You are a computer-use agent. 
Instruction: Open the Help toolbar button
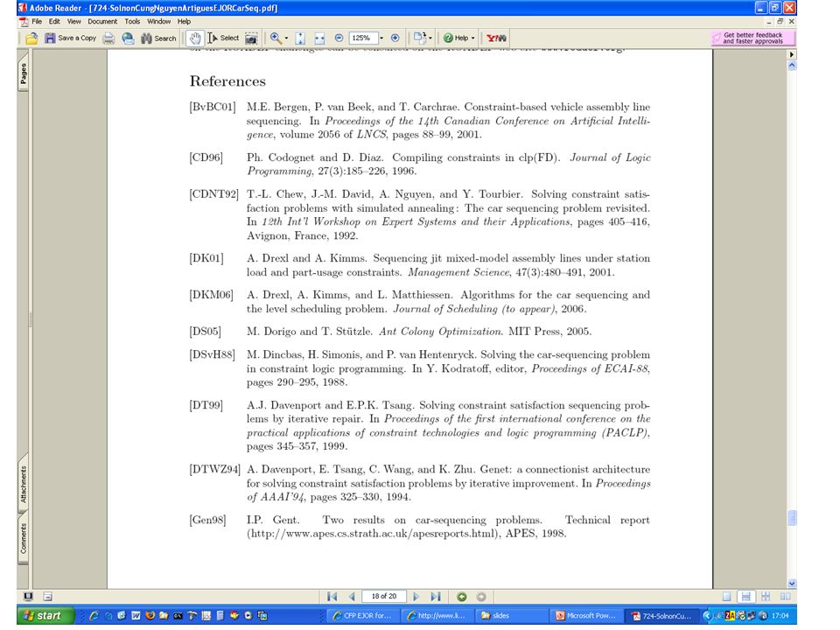pyautogui.click(x=458, y=38)
